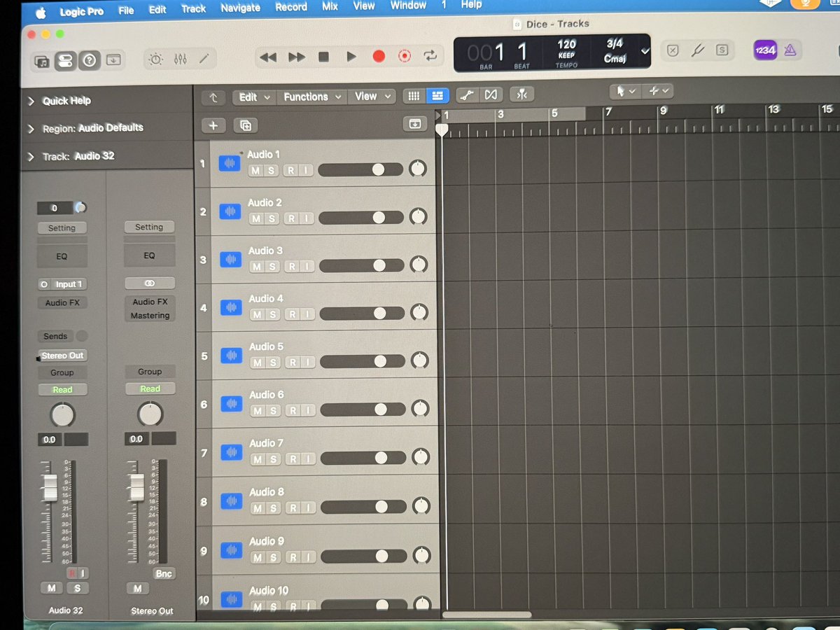Open the Toolbar download-arrow button

pos(113,60)
